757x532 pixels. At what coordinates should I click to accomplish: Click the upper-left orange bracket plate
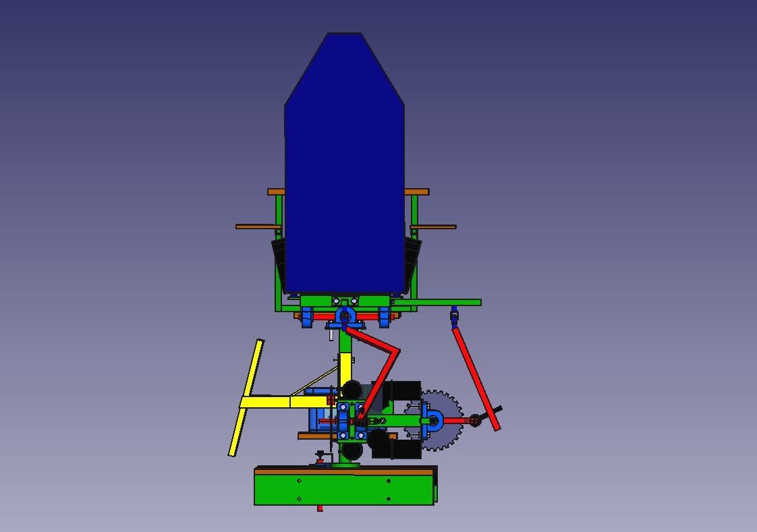(x=276, y=192)
